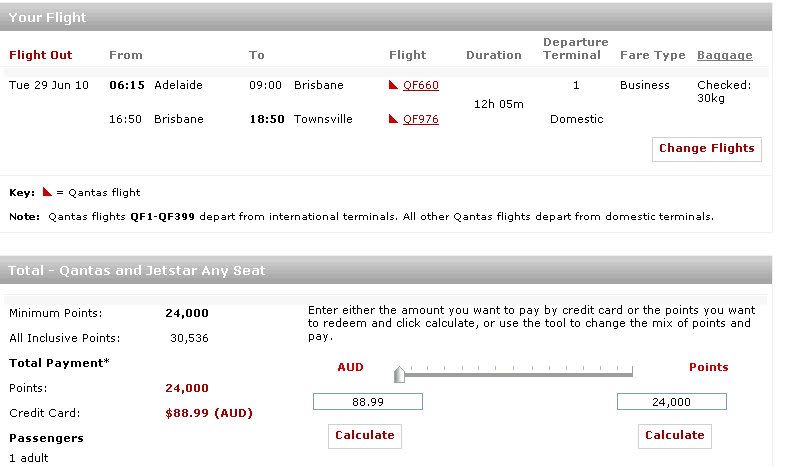This screenshot has height=467, width=786.
Task: Click the 12h 05m duration value
Action: pos(499,104)
